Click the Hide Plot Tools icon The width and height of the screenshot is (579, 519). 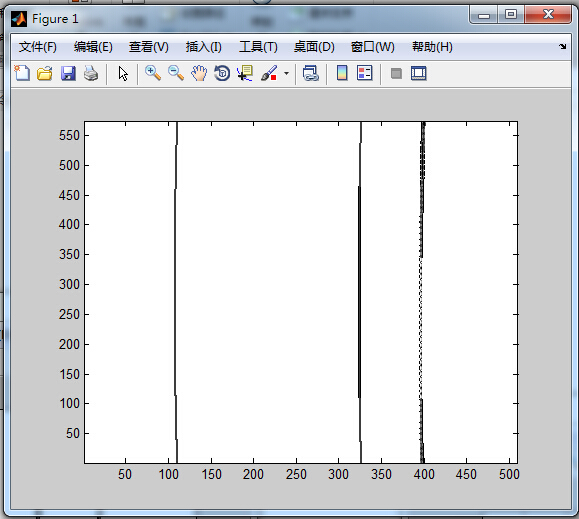click(x=396, y=73)
